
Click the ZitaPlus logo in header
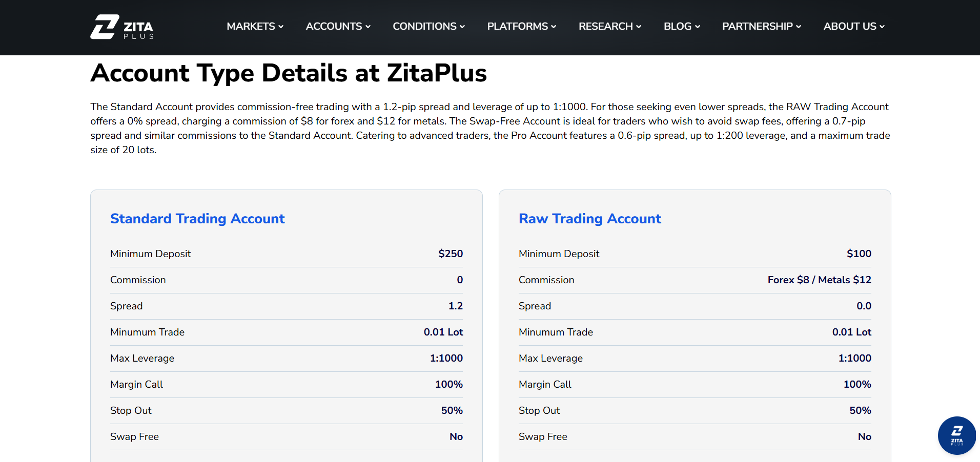click(122, 27)
